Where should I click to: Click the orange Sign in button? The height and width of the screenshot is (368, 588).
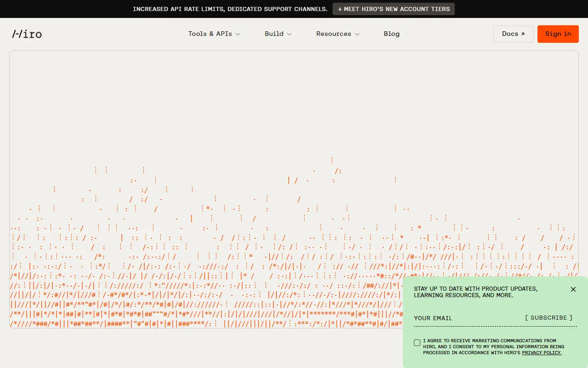(x=558, y=34)
